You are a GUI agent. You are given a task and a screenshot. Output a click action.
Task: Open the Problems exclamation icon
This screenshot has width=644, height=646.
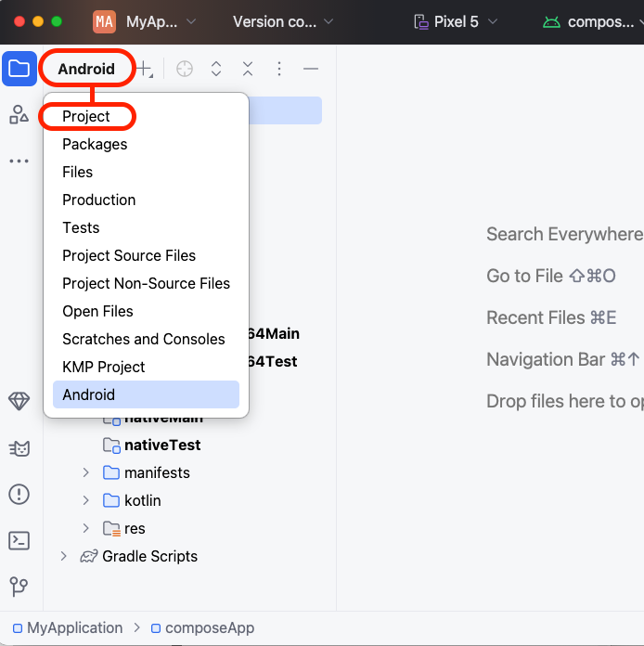[19, 494]
